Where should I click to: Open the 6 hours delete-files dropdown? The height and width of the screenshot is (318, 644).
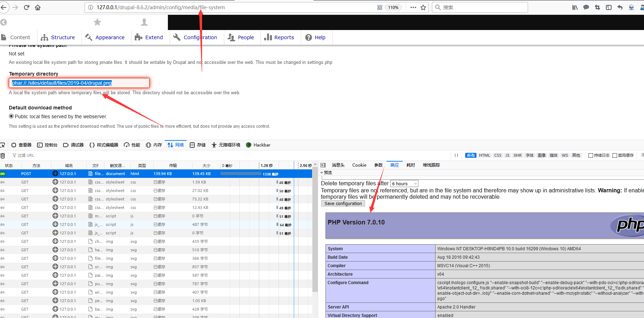point(404,184)
